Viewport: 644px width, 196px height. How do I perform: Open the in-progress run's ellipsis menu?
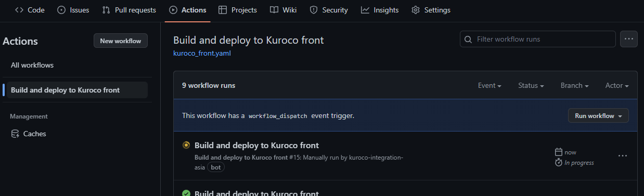tap(623, 155)
